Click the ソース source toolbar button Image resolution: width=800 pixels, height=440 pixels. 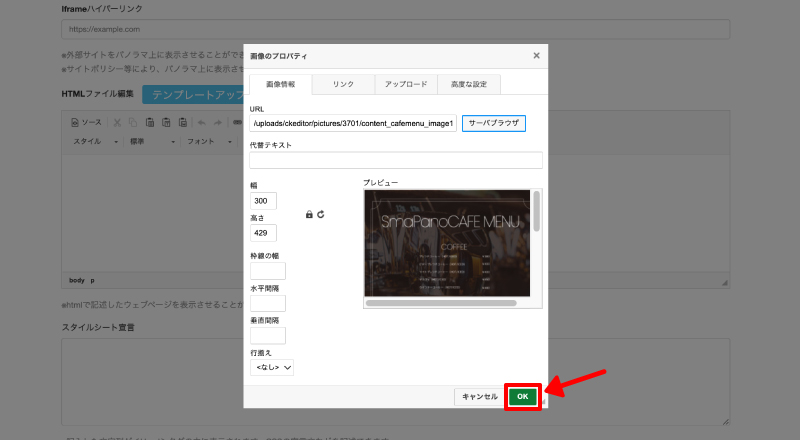[86, 122]
